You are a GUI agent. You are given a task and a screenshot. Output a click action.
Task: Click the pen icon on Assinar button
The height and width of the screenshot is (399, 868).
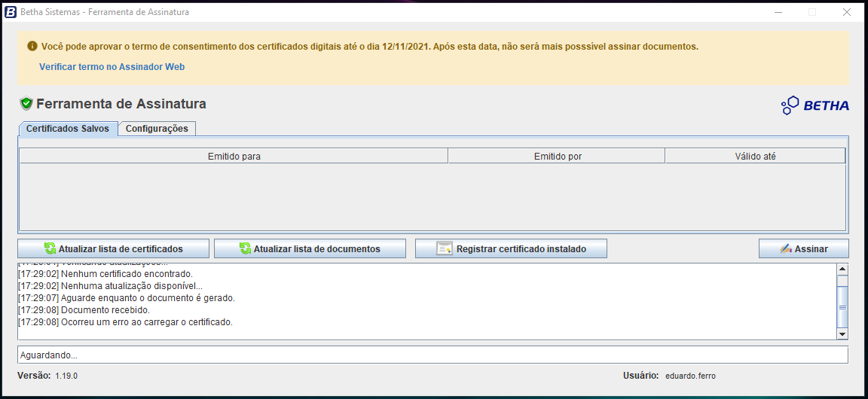coord(786,248)
